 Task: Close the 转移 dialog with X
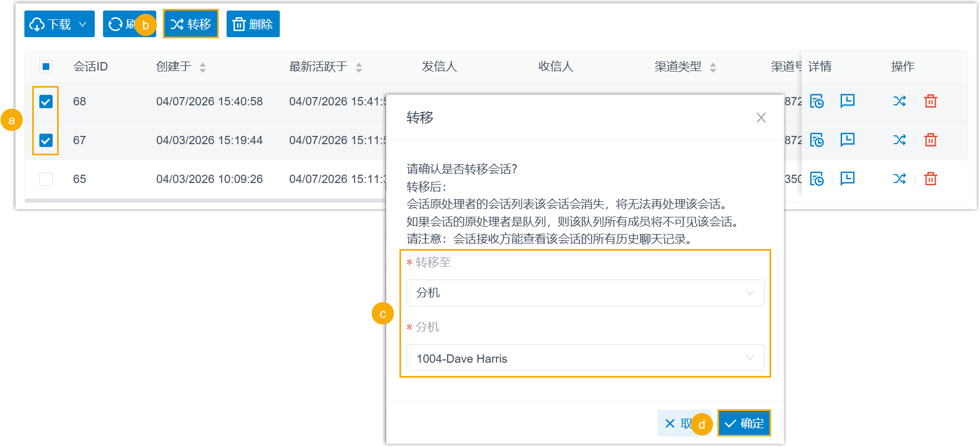click(x=761, y=118)
